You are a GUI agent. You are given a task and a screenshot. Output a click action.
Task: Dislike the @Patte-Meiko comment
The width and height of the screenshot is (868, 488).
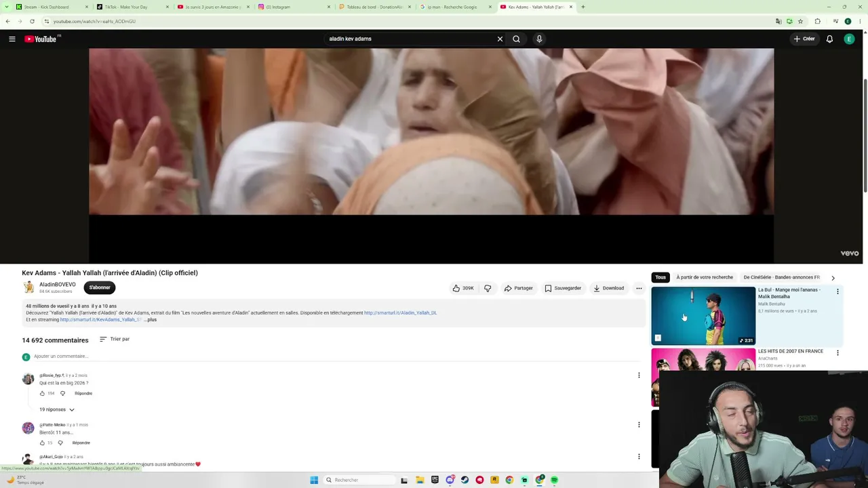pos(60,443)
